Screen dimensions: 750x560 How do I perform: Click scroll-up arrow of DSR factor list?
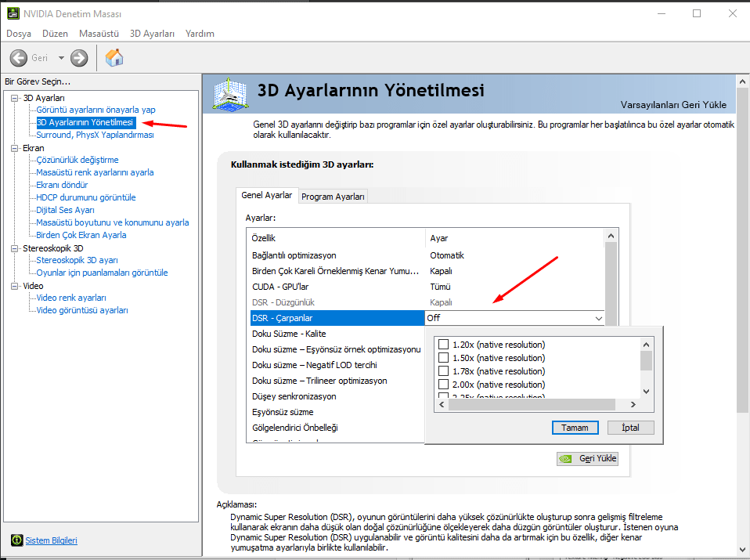(x=646, y=345)
